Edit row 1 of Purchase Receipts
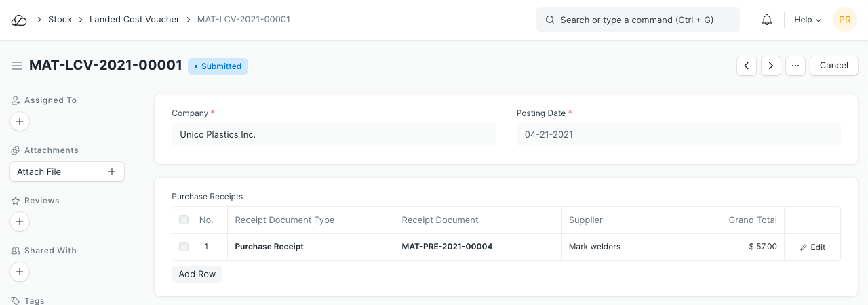The image size is (868, 305). [x=812, y=247]
